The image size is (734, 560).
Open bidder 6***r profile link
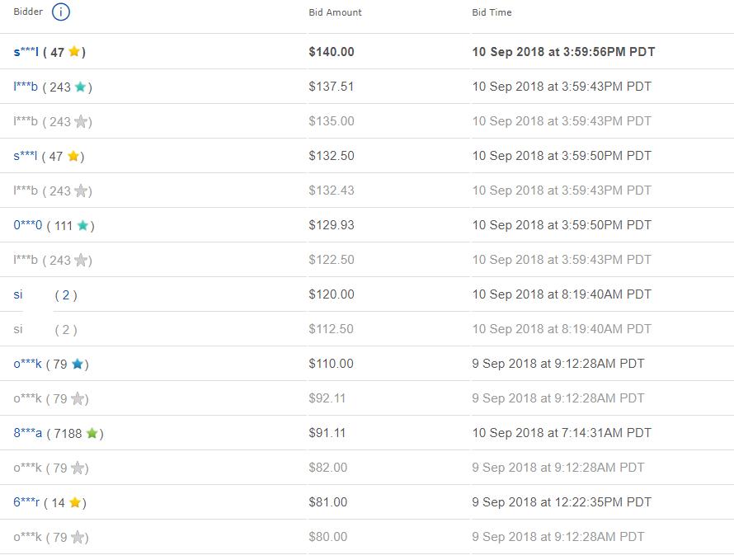[26, 502]
